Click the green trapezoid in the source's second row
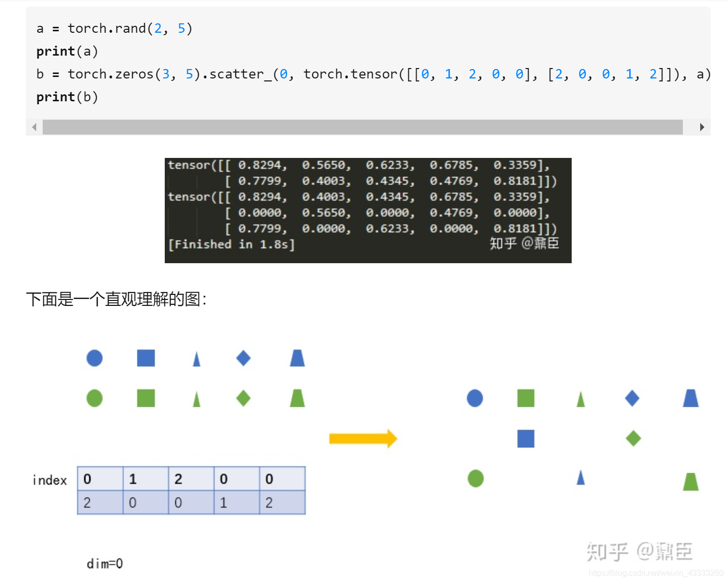The height and width of the screenshot is (582, 728). (x=297, y=398)
